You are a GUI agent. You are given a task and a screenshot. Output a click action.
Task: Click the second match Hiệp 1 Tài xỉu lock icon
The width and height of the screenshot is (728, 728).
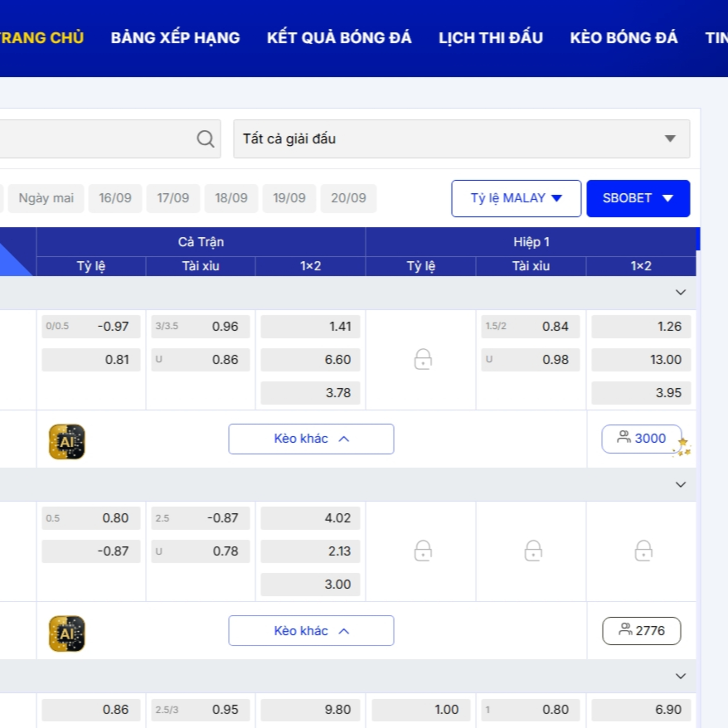533,551
